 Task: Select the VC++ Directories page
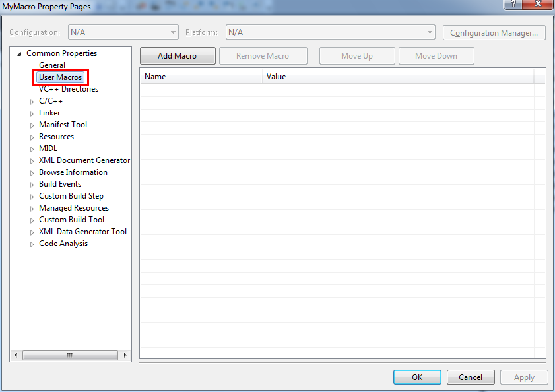pyautogui.click(x=69, y=89)
